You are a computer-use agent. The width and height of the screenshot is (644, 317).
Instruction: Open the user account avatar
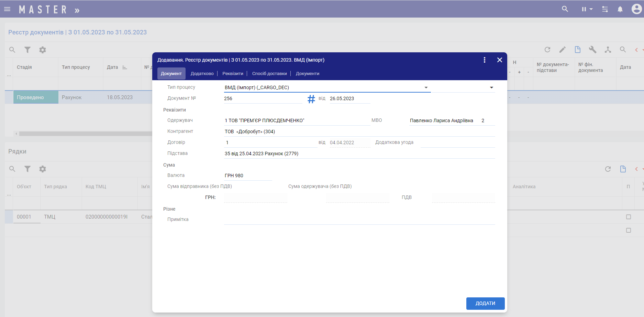pyautogui.click(x=636, y=9)
